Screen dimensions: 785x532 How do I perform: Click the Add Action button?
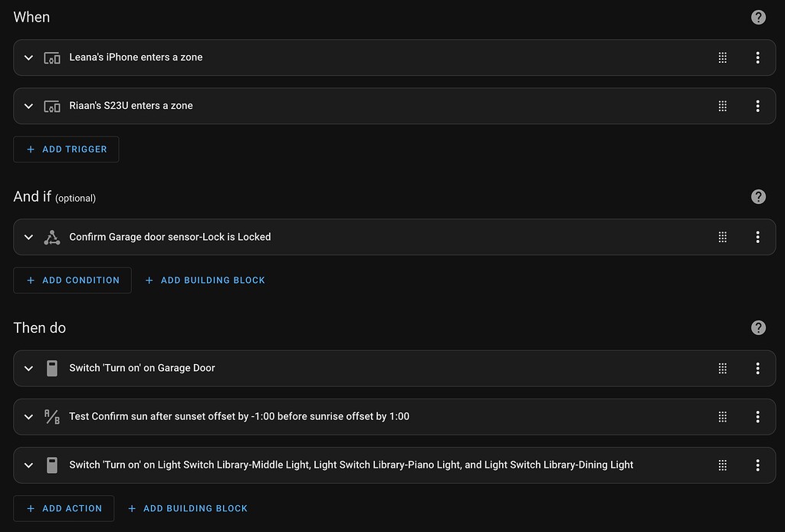pos(64,508)
